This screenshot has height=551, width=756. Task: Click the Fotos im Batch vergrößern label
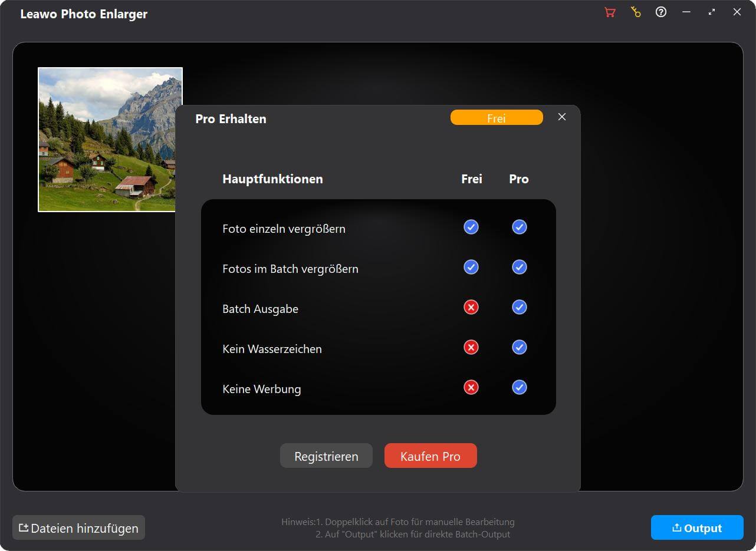coord(290,269)
